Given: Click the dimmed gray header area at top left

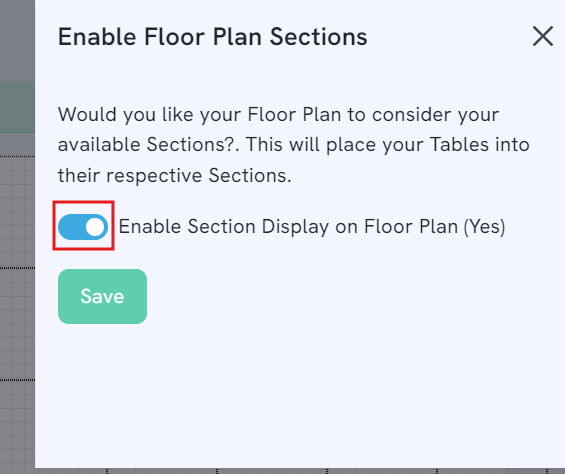Looking at the screenshot, I should tap(17, 40).
